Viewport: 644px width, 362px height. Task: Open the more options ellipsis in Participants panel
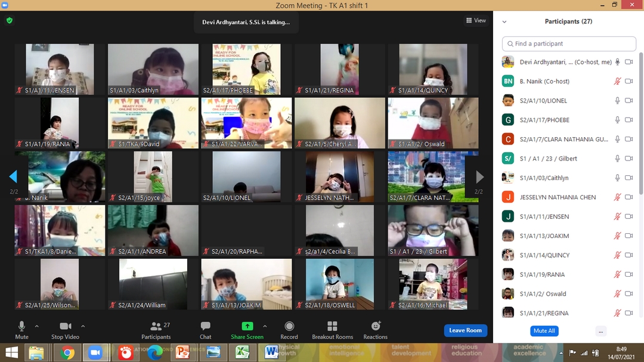point(600,331)
